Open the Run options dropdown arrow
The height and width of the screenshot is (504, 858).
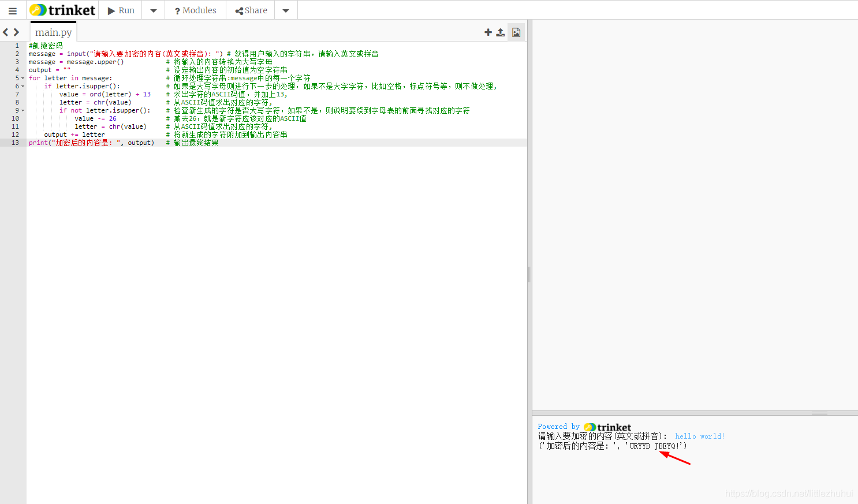154,10
